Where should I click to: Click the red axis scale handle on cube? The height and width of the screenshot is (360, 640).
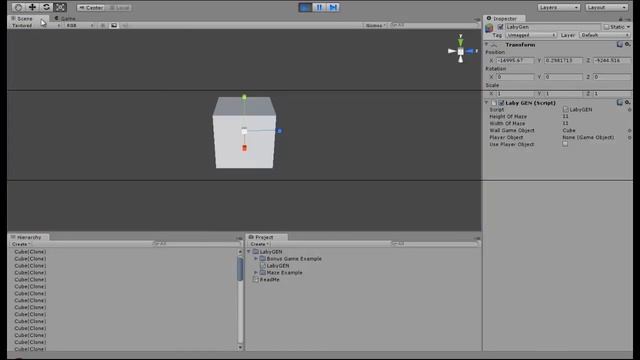(244, 148)
